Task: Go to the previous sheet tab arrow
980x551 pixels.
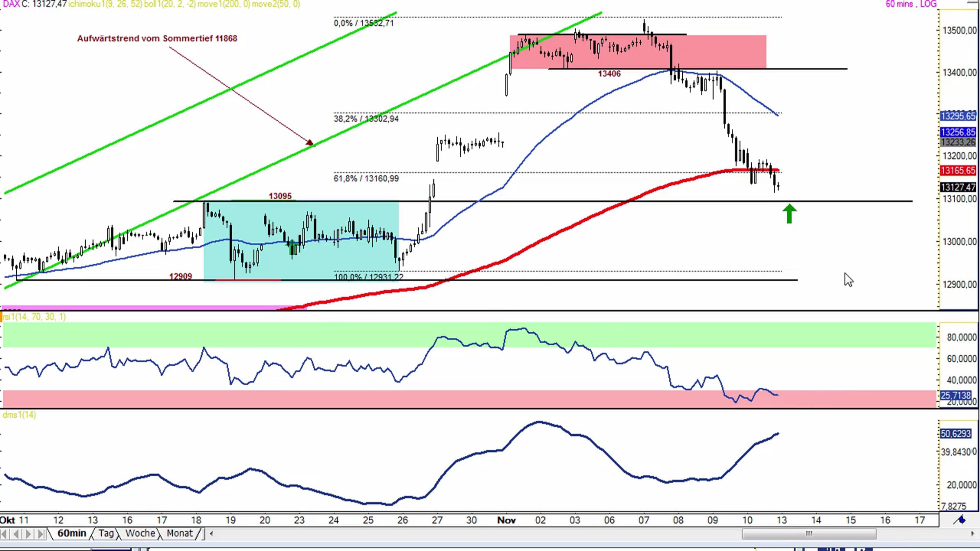Action: pyautogui.click(x=16, y=534)
